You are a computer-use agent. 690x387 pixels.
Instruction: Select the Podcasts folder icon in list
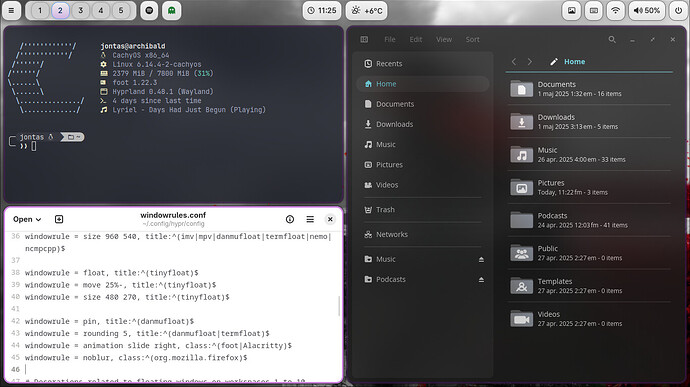[521, 220]
